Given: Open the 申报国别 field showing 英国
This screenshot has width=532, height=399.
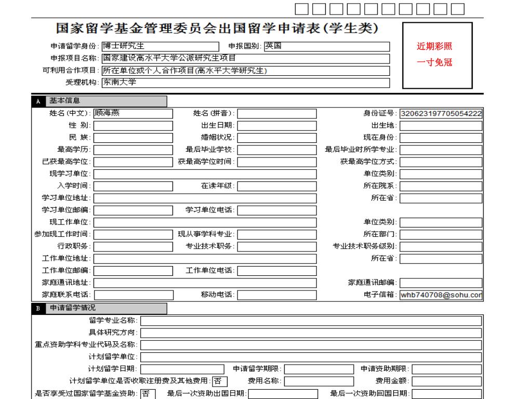Looking at the screenshot, I should pos(326,47).
